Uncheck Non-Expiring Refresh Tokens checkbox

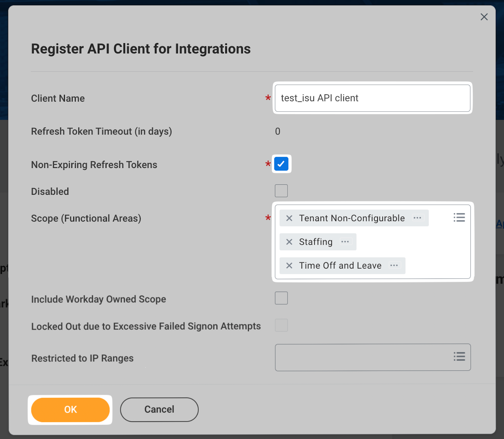(281, 164)
